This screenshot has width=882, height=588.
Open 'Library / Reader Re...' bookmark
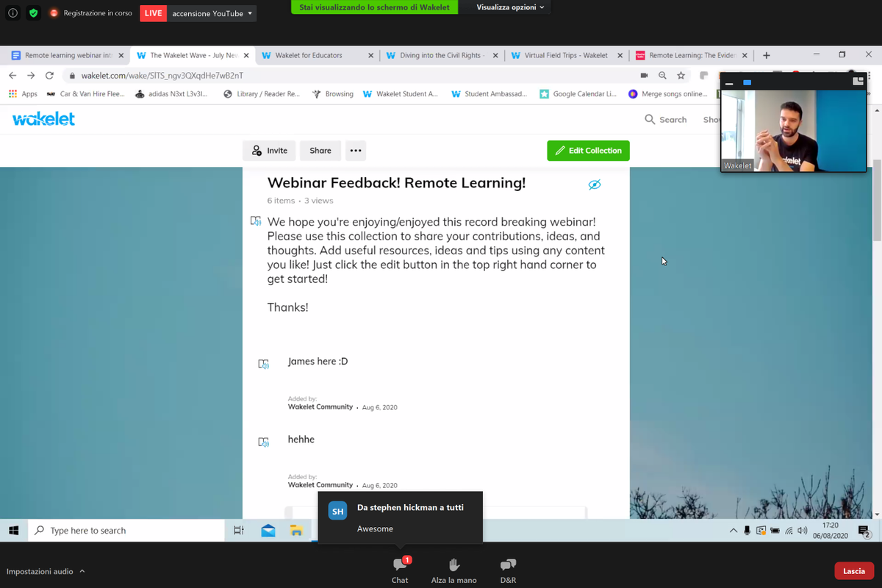262,94
